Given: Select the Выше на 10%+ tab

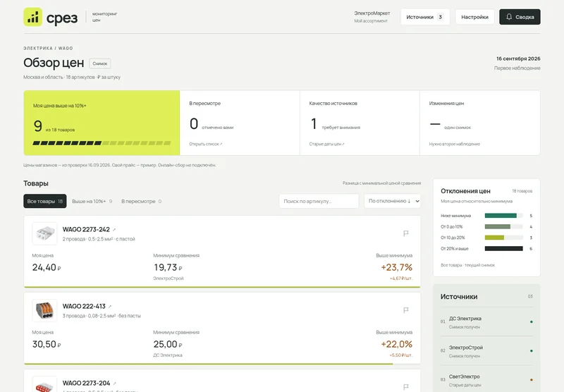Looking at the screenshot, I should [x=92, y=202].
